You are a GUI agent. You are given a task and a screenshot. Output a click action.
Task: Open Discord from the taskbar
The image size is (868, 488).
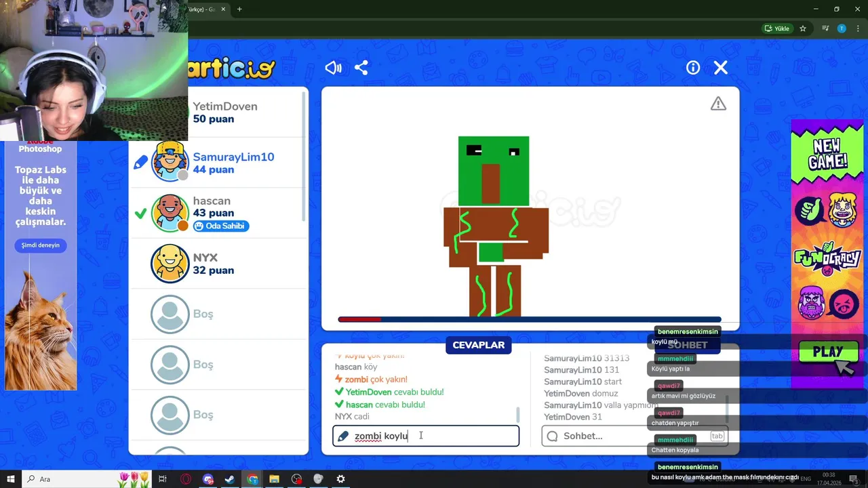coord(208,479)
